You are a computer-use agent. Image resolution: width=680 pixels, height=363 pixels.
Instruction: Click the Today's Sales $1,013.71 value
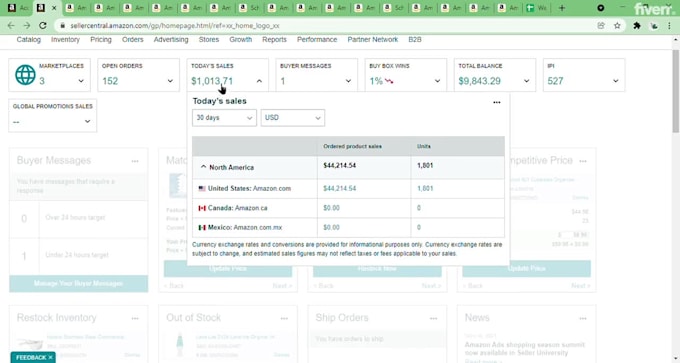tap(212, 81)
